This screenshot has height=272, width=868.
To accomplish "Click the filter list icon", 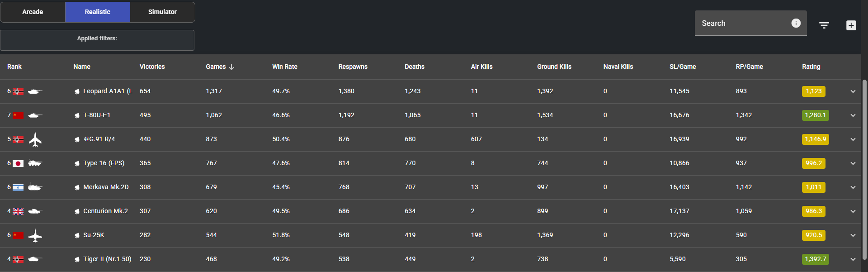I will tap(824, 25).
